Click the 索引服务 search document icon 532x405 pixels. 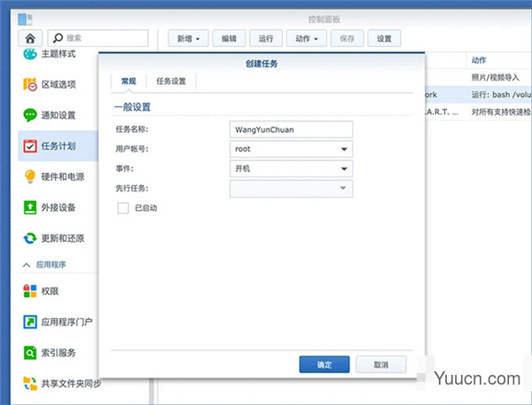pyautogui.click(x=30, y=353)
